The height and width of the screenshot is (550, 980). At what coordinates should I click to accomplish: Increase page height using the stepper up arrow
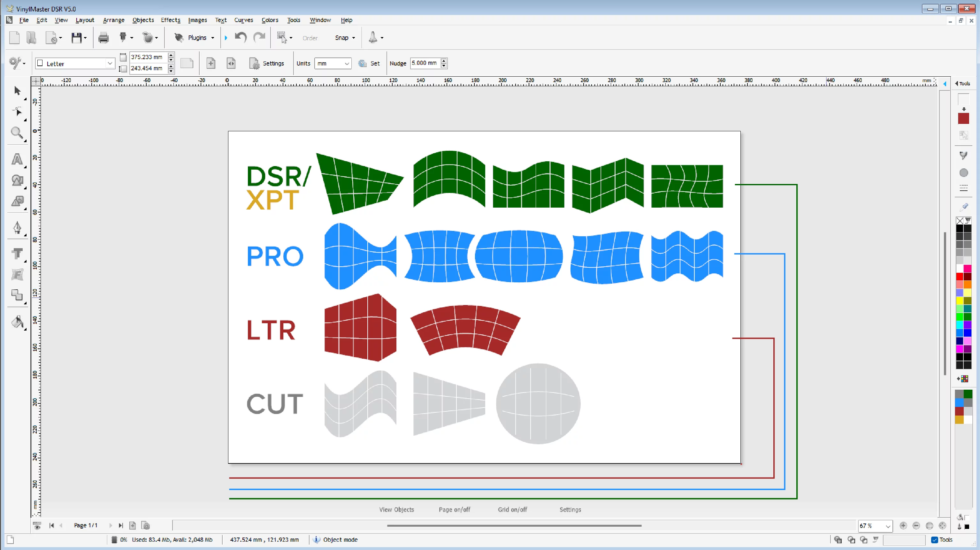(171, 66)
